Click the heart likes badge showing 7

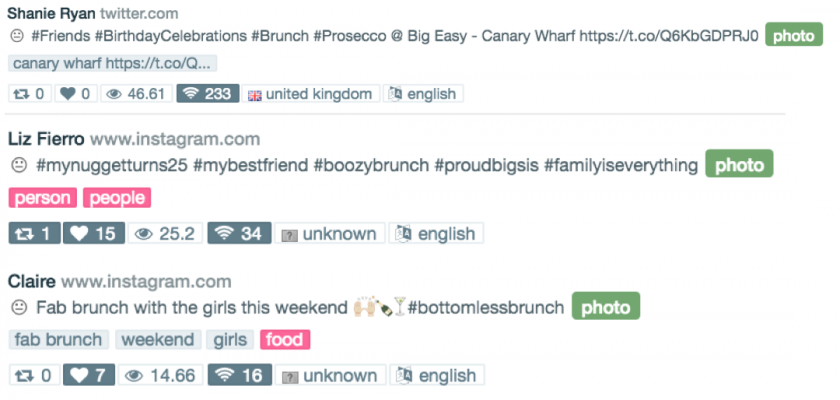[89, 376]
